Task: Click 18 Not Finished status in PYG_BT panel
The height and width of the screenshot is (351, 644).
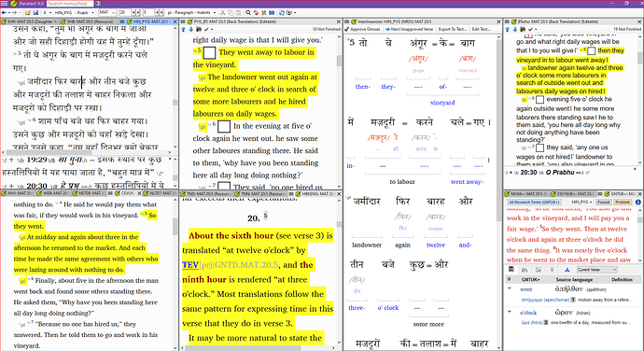Action: pos(326,29)
